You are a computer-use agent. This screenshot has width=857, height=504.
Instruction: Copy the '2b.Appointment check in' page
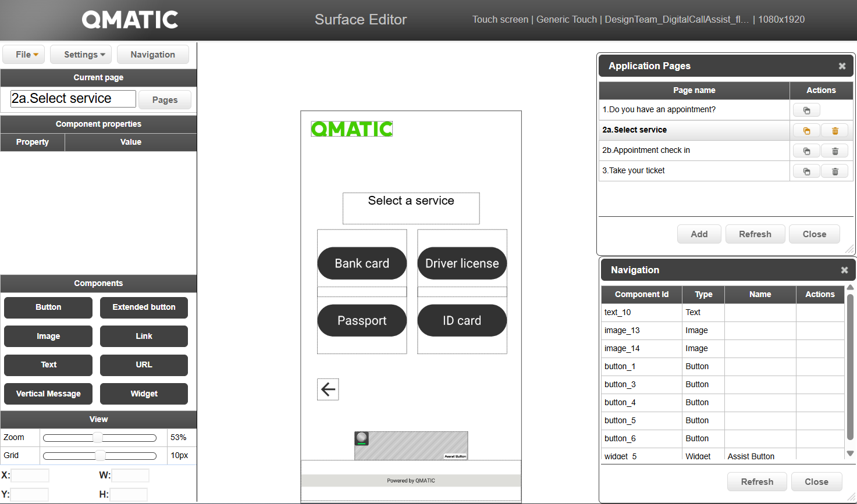[x=806, y=151]
